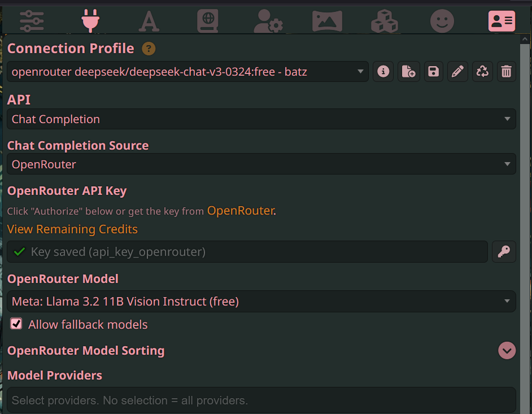Screen dimensions: 532x414
Task: Click the Allow fallback models label
Action: 88,325
